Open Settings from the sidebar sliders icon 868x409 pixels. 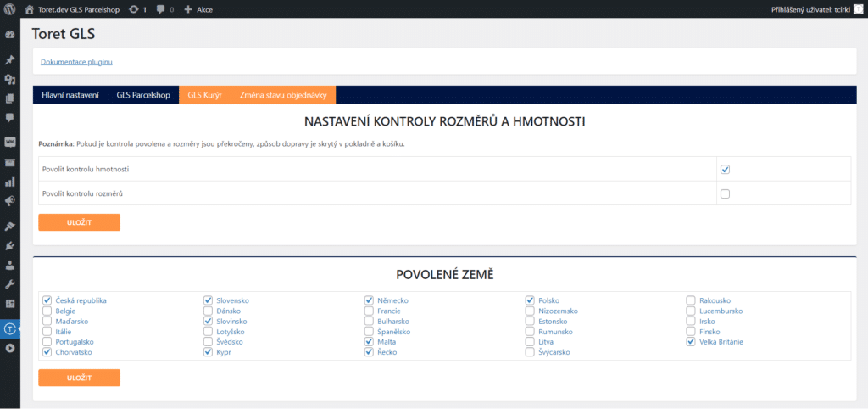pyautogui.click(x=9, y=304)
